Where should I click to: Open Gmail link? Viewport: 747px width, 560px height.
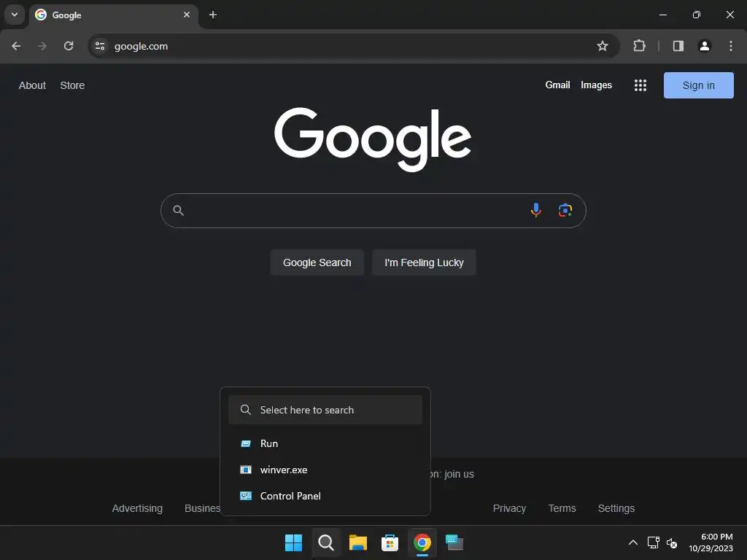tap(557, 85)
